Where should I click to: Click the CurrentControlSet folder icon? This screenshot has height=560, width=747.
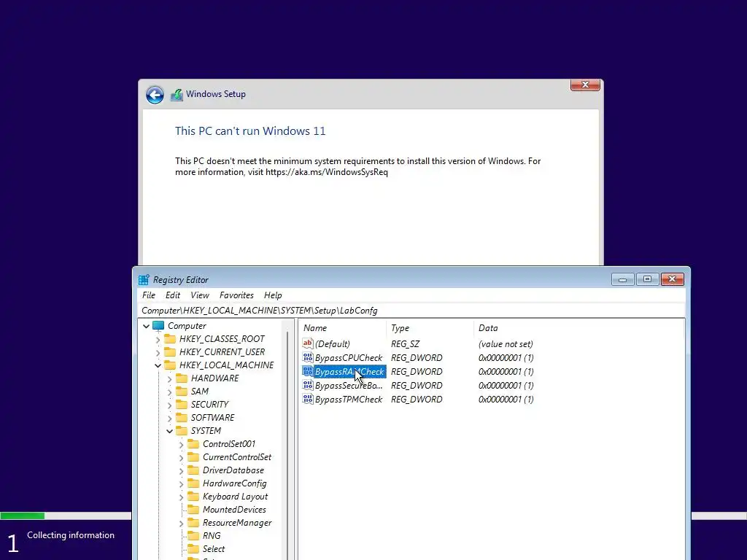[193, 457]
